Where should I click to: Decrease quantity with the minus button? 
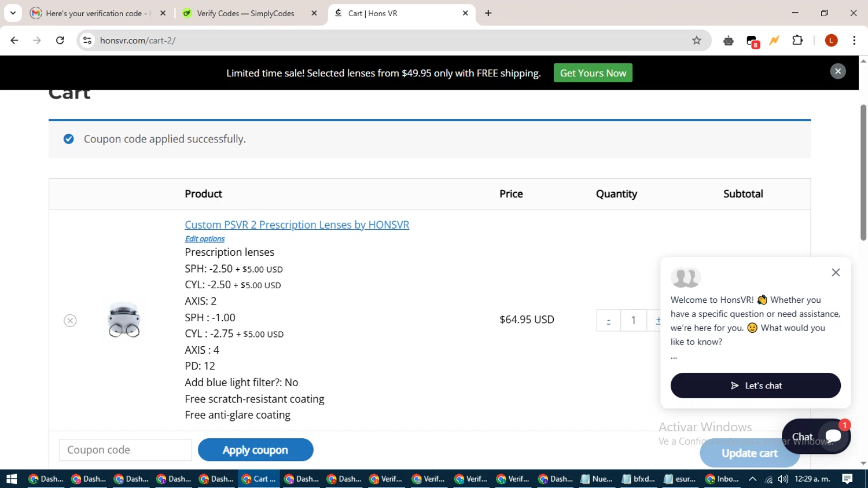click(x=609, y=320)
